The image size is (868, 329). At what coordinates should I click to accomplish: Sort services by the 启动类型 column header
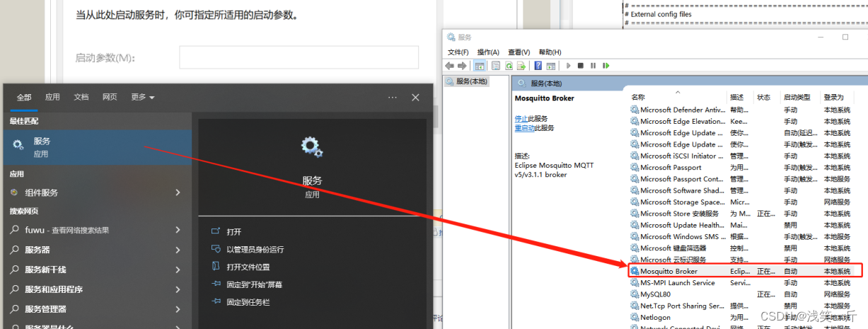[797, 97]
